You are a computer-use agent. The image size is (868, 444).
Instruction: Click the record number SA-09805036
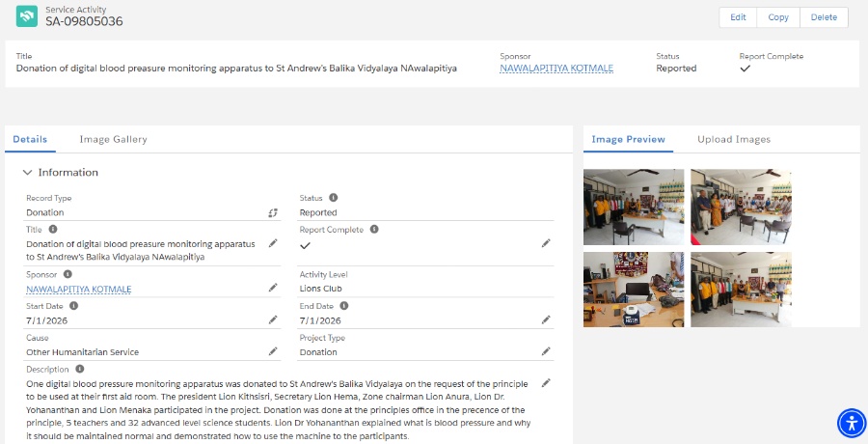click(x=84, y=21)
